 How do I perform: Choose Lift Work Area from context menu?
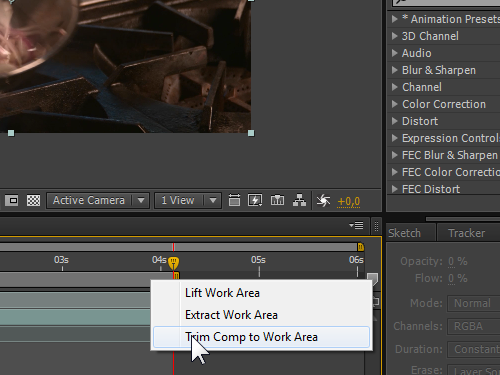pyautogui.click(x=261, y=293)
